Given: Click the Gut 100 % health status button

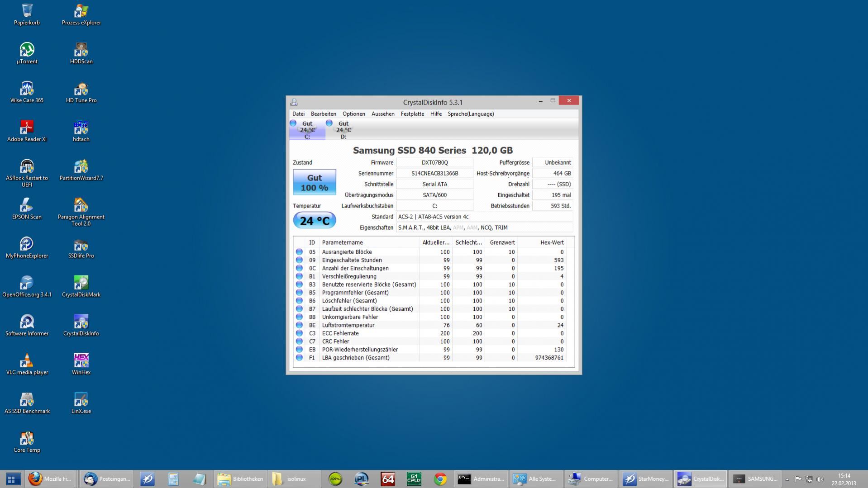Looking at the screenshot, I should pos(315,182).
